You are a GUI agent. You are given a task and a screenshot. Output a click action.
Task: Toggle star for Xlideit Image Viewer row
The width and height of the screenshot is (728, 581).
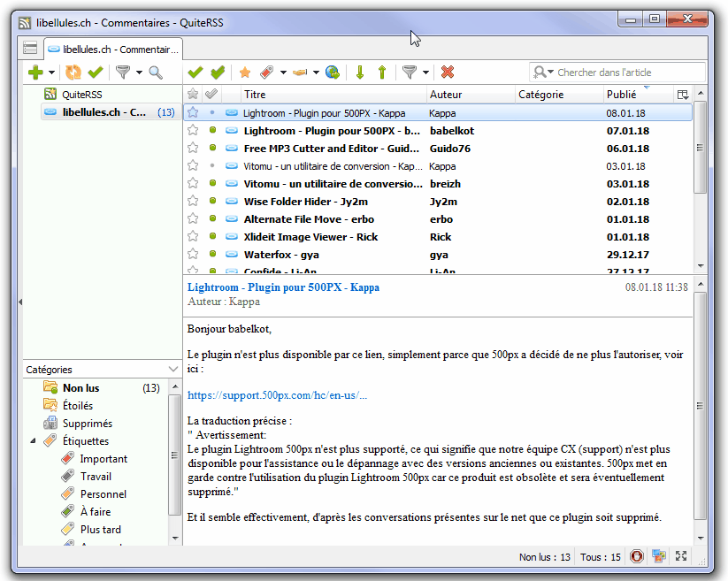(193, 237)
